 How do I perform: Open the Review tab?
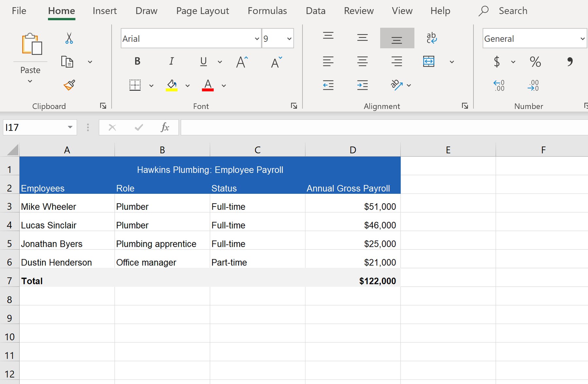click(358, 10)
